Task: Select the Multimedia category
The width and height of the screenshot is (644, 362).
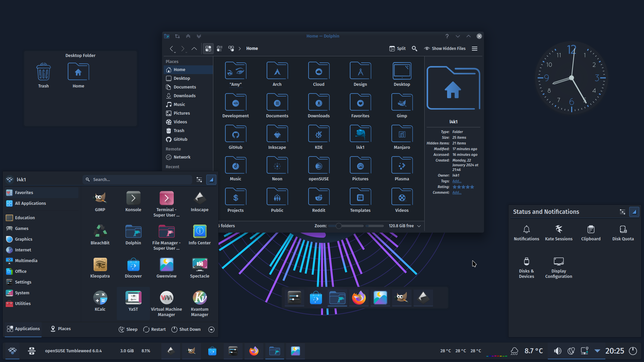Action: [42, 261]
